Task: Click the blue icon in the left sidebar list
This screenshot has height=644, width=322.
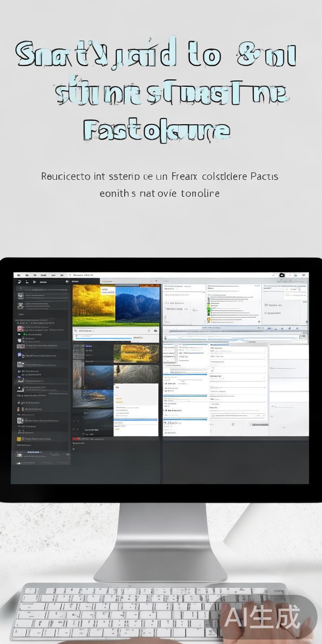Action: pos(19,355)
